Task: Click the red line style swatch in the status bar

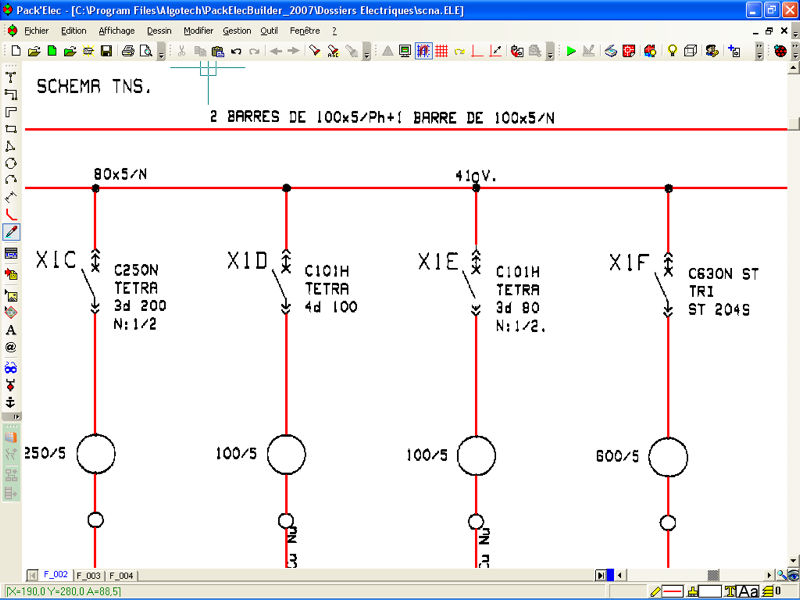Action: 672,590
